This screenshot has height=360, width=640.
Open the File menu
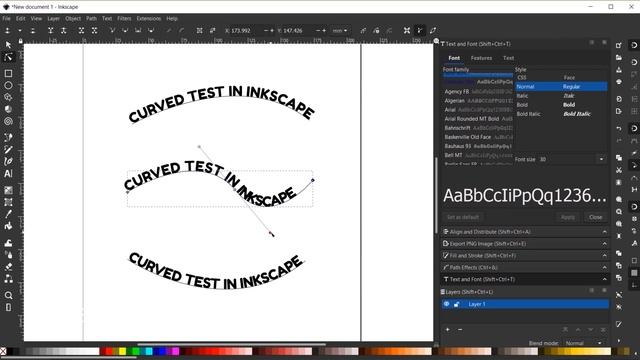pyautogui.click(x=7, y=18)
